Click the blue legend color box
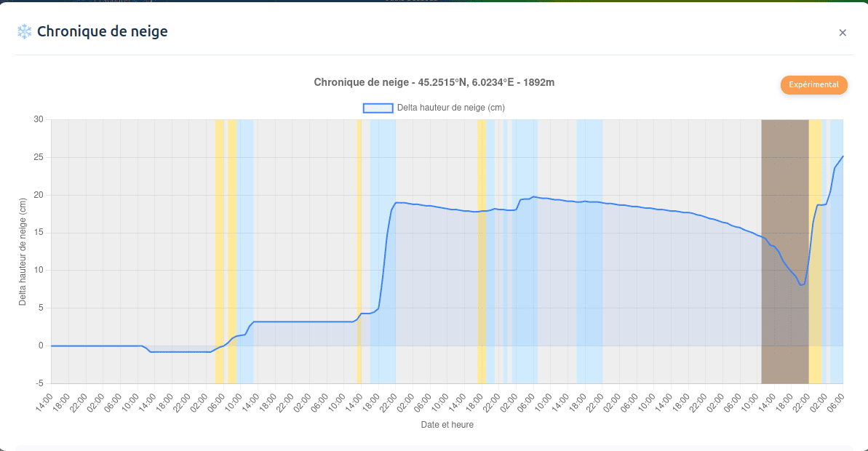868x451 pixels. pyautogui.click(x=378, y=108)
